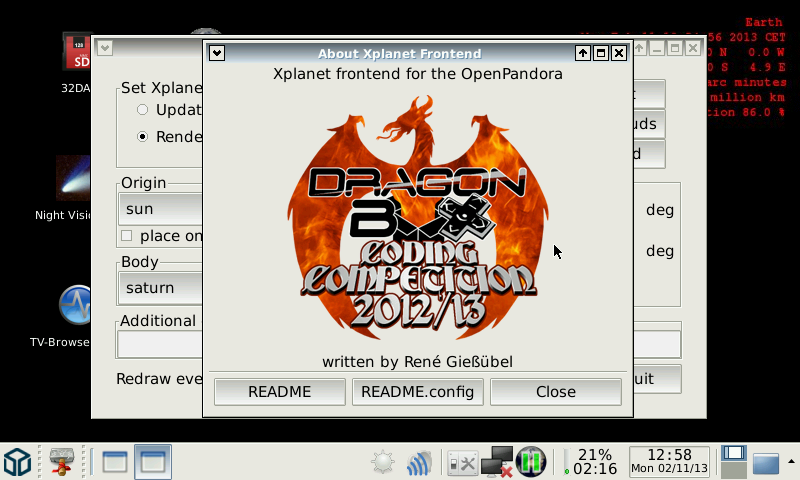Click the green pause tray icon
This screenshot has height=480, width=800.
click(x=531, y=461)
